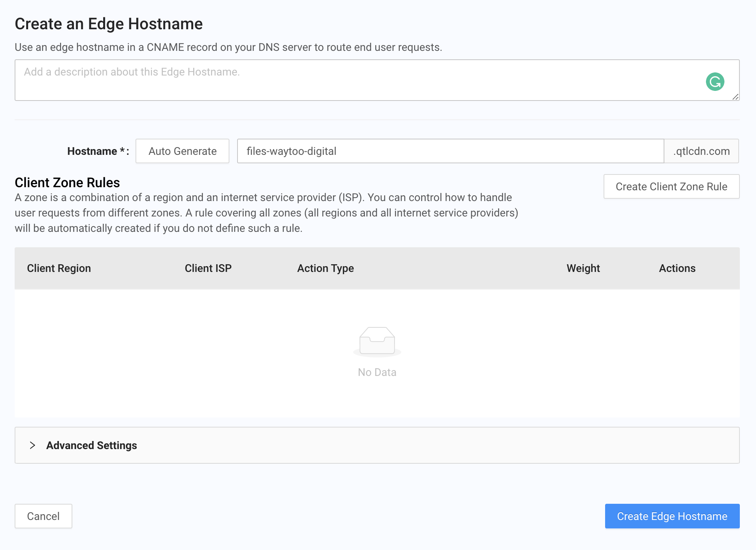Click the .qtlcdn.com domain suffix

(x=701, y=151)
